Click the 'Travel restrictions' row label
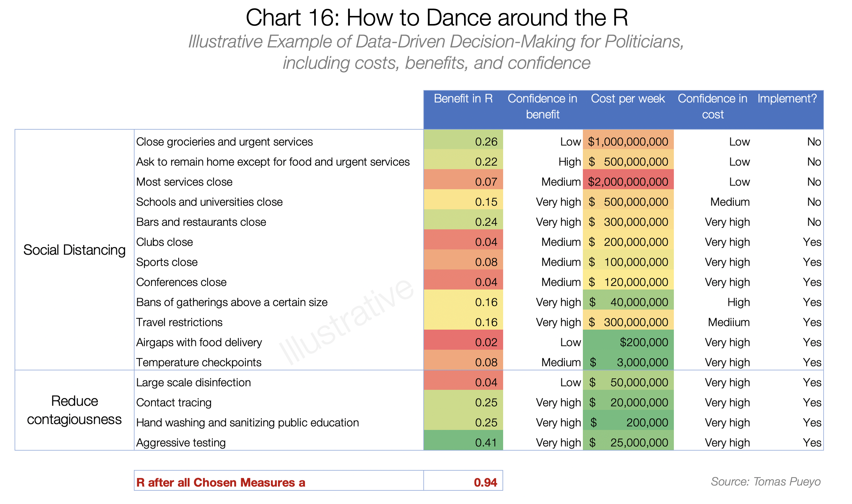Viewport: 852px width, 504px height. 179,322
